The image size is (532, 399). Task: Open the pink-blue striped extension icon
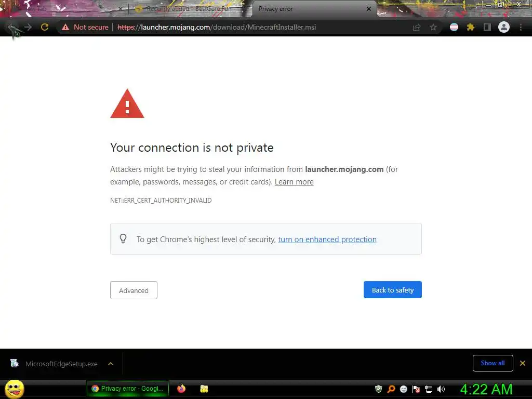coord(454,27)
